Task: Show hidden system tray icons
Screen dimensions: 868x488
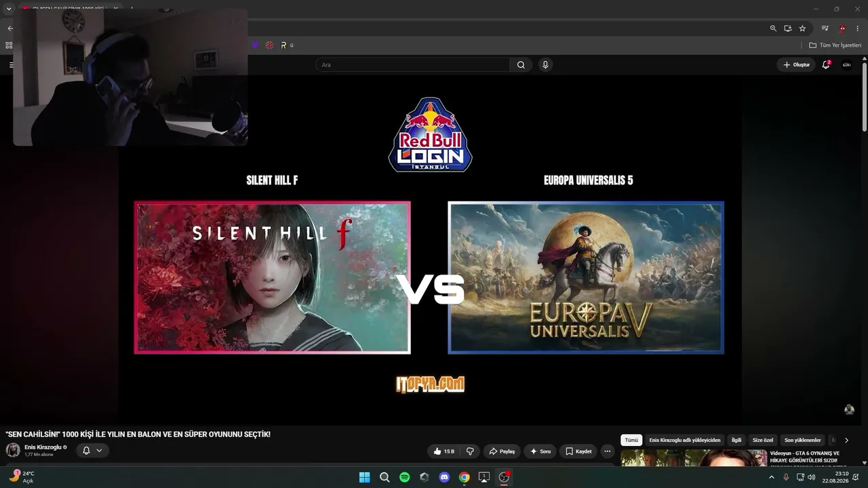Action: pyautogui.click(x=771, y=477)
